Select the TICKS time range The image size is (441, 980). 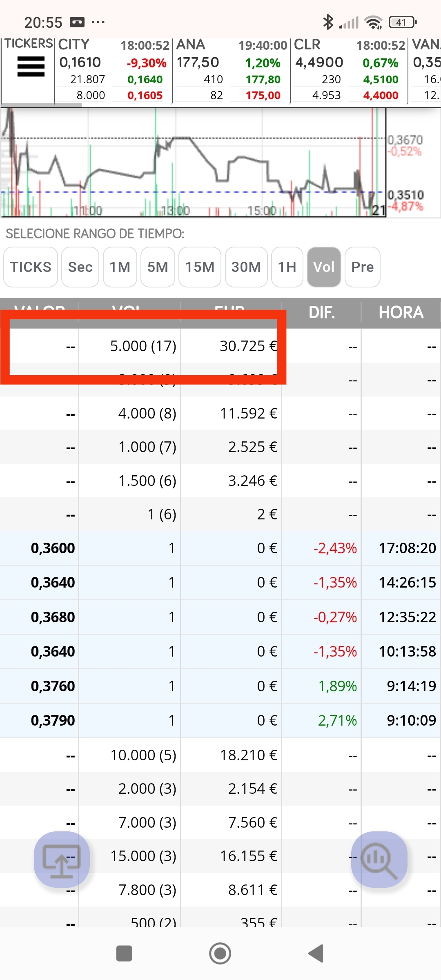[x=31, y=267]
